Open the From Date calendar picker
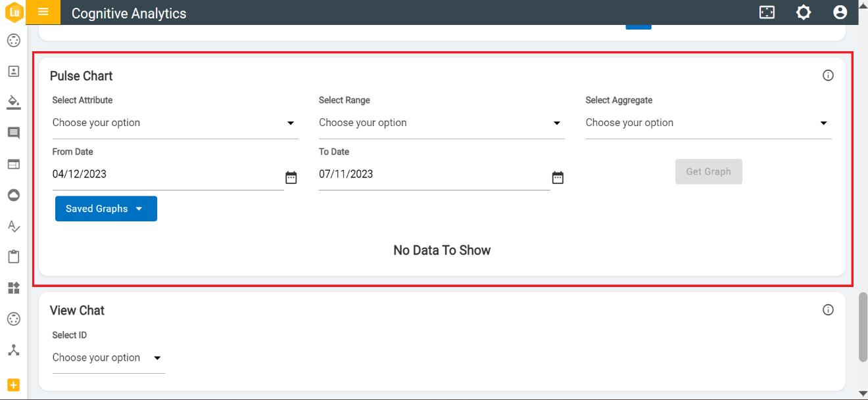The image size is (868, 400). coord(291,177)
